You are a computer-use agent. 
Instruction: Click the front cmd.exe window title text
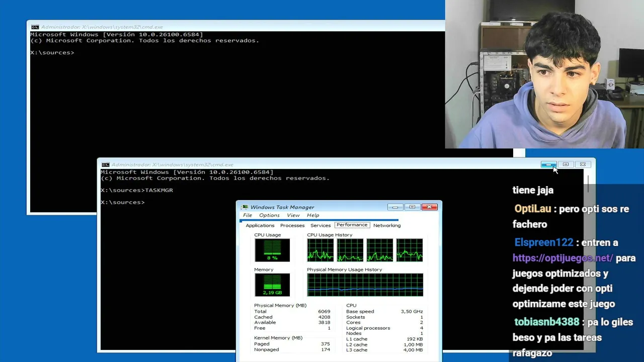pyautogui.click(x=173, y=164)
